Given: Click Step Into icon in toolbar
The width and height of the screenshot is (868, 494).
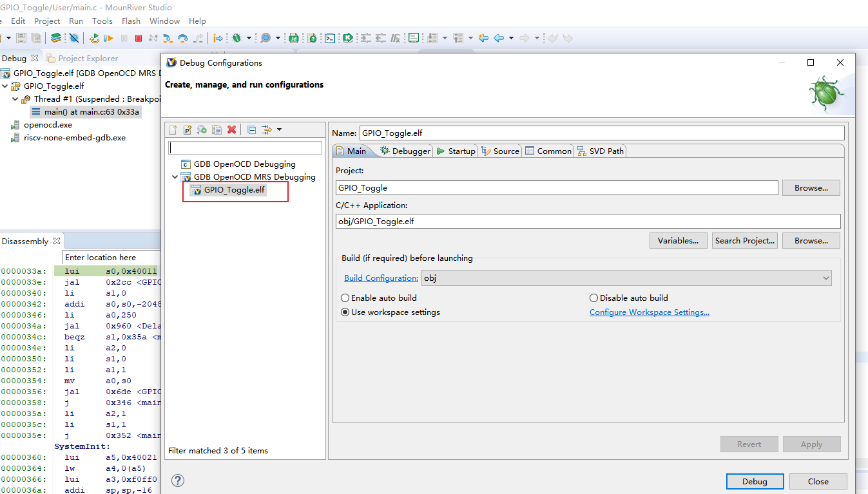Looking at the screenshot, I should point(168,38).
